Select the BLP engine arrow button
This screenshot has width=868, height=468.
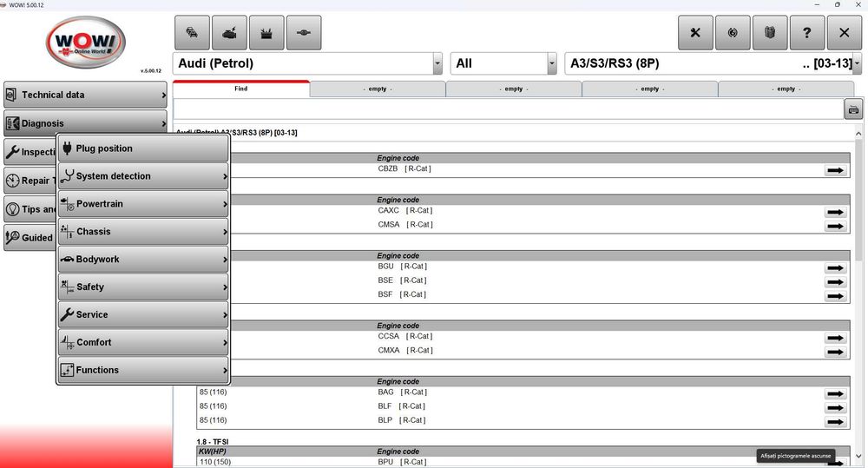(x=835, y=421)
